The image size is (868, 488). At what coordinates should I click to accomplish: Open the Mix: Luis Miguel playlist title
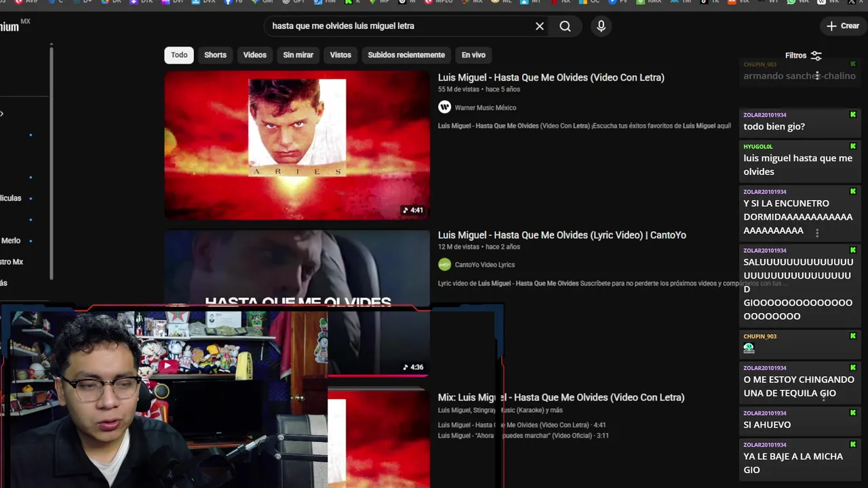[x=561, y=397]
